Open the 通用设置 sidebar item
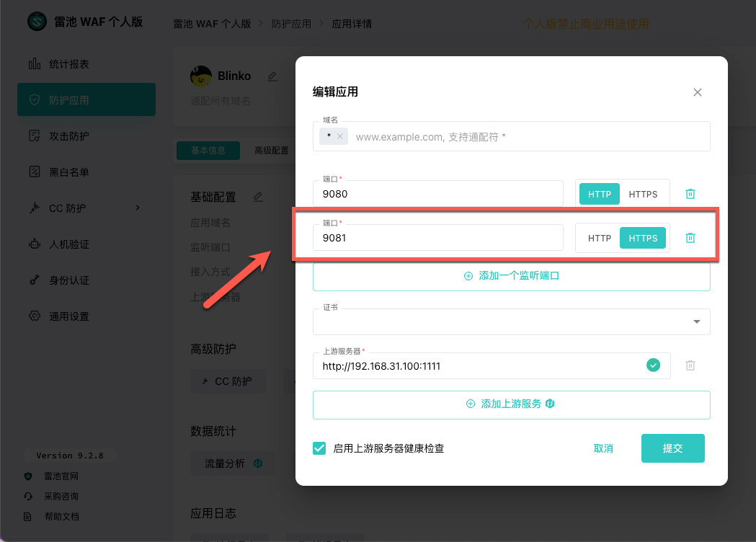The height and width of the screenshot is (542, 756). click(x=86, y=316)
